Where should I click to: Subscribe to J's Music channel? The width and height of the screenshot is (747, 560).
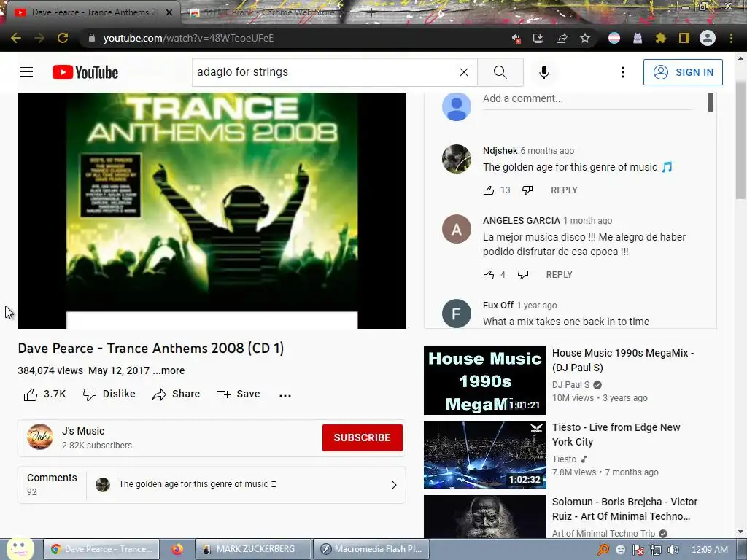click(362, 437)
